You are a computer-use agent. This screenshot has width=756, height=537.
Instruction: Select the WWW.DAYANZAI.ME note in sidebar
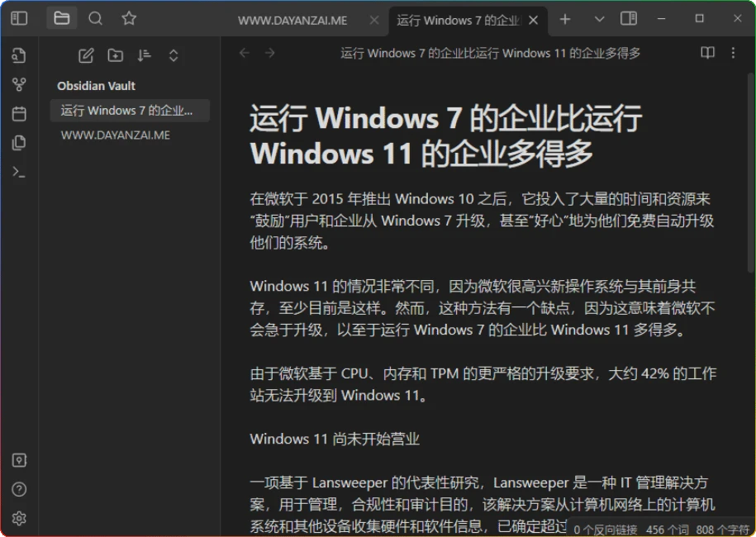(116, 134)
